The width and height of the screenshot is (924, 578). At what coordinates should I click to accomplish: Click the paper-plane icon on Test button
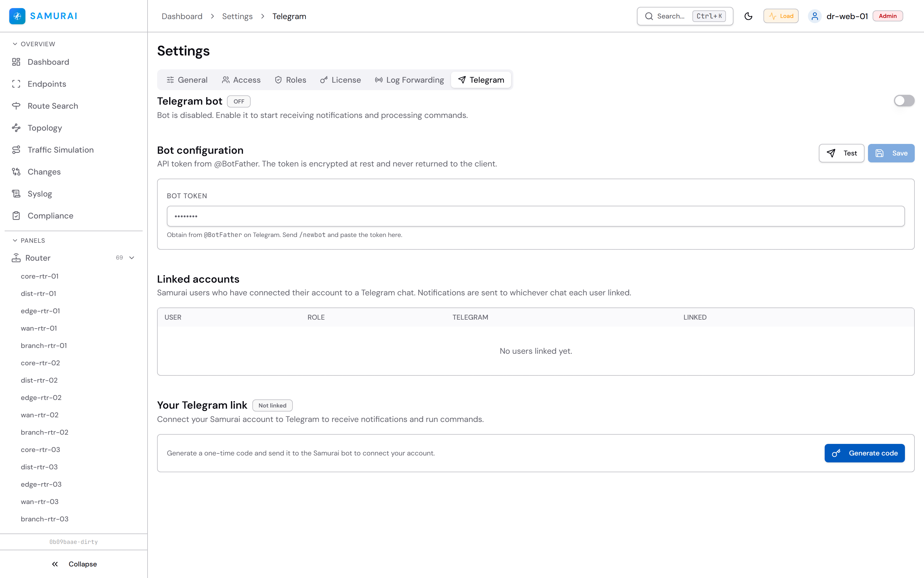tap(831, 153)
